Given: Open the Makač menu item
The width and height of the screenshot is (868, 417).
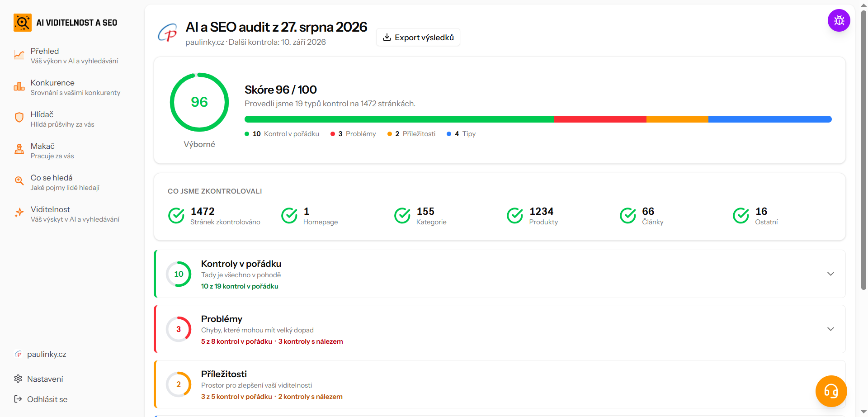Looking at the screenshot, I should coord(72,151).
